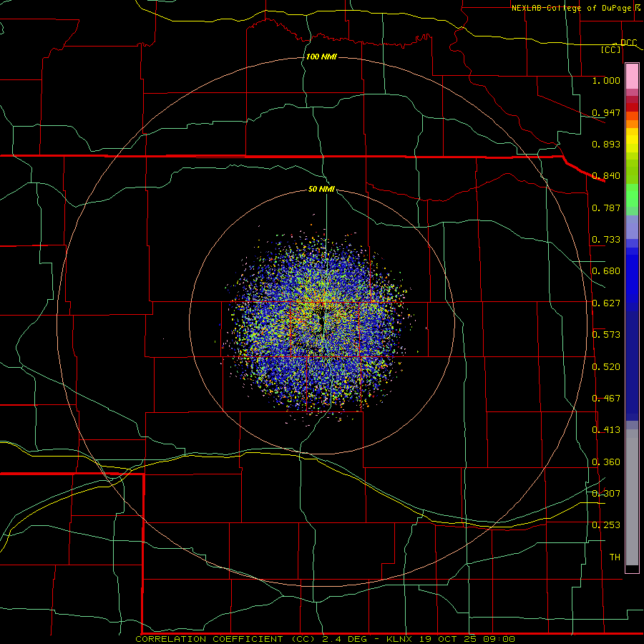The image size is (644, 644).
Task: Click the 0.733 color scale value
Action: tap(606, 240)
